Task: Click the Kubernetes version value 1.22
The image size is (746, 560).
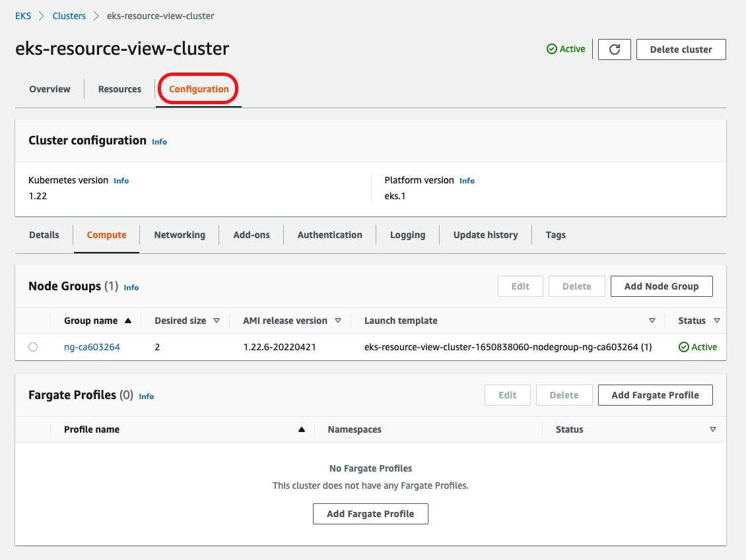Action: [x=38, y=196]
